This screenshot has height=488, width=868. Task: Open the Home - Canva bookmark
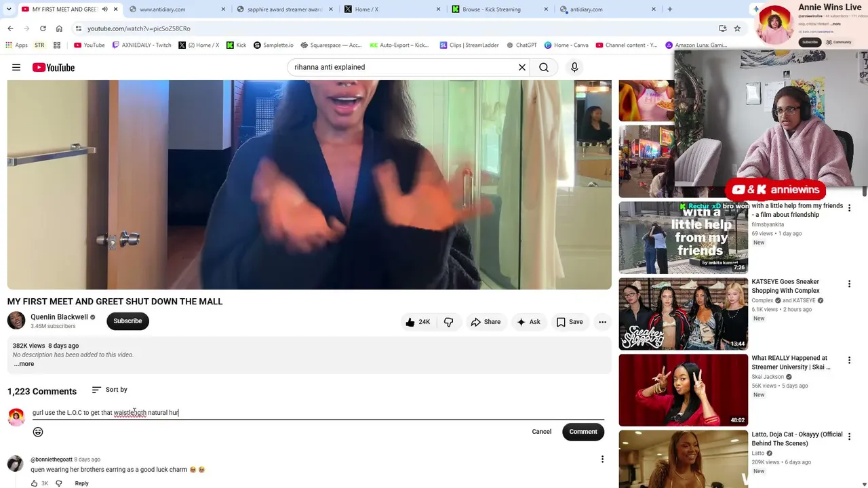click(x=566, y=45)
